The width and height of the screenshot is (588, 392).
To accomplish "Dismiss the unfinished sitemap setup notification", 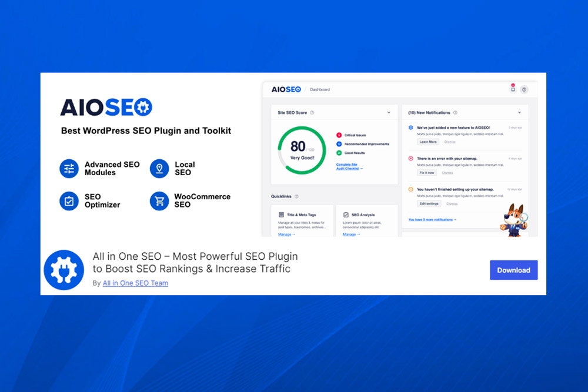I will pos(452,204).
